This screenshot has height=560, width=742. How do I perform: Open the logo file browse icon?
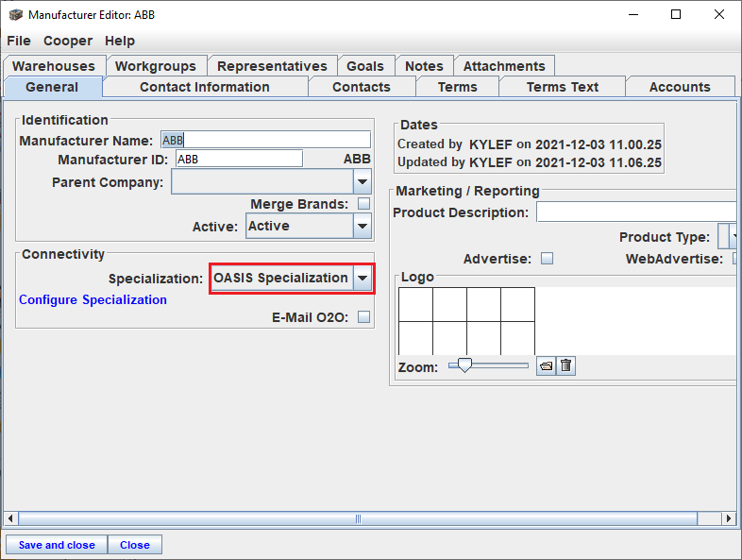546,365
